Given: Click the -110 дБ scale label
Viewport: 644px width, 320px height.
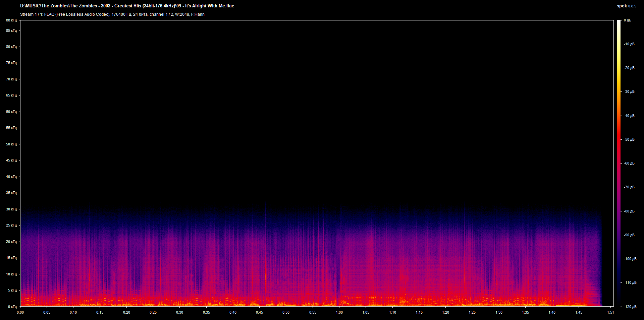Looking at the screenshot, I should click(630, 282).
